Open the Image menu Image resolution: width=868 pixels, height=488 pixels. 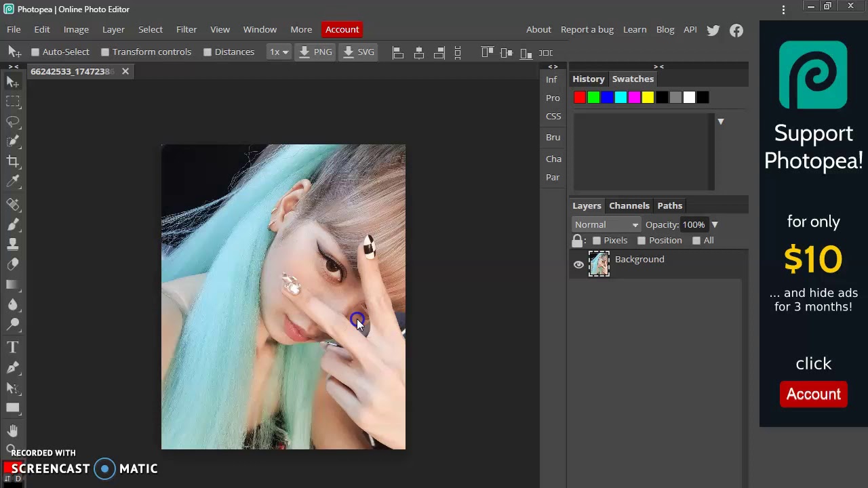point(76,30)
